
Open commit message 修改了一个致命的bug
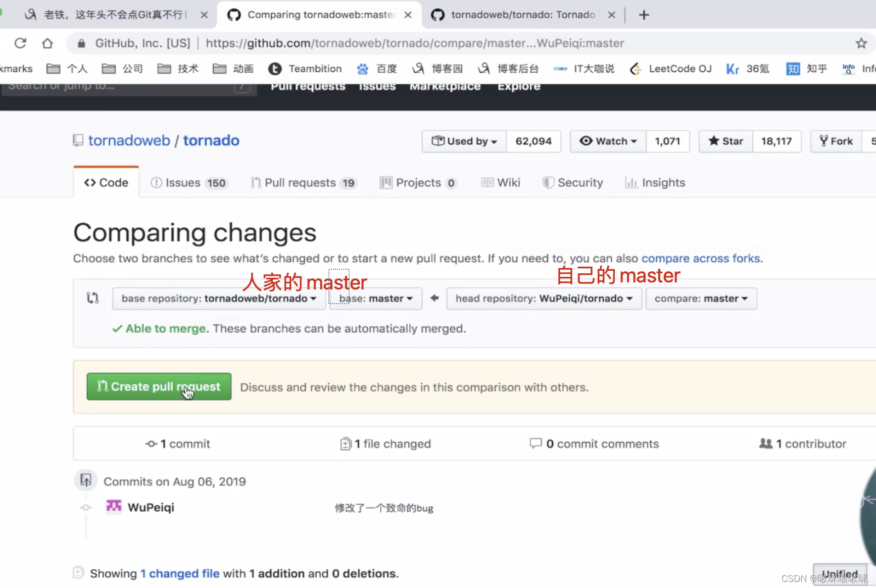384,508
